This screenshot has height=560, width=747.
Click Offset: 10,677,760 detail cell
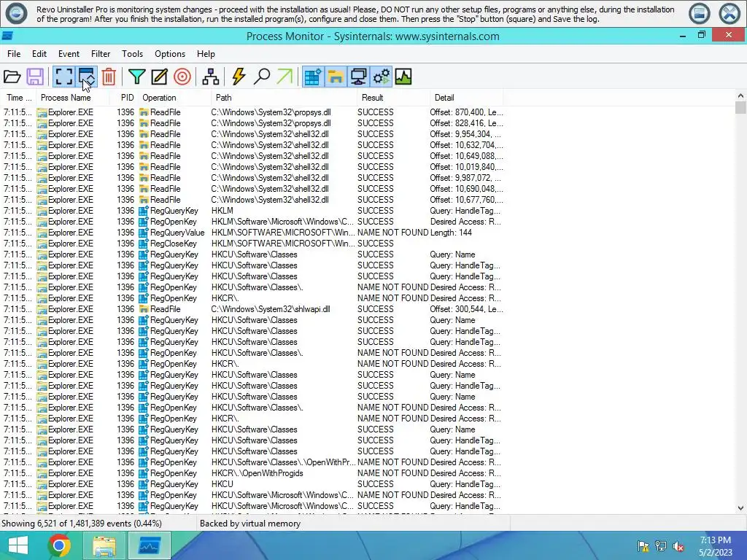[466, 200]
